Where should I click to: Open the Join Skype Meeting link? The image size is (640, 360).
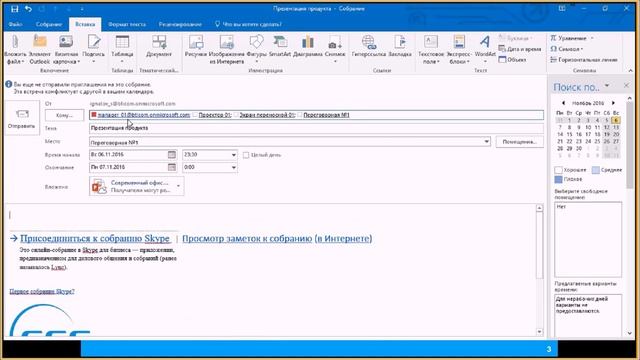click(95, 238)
